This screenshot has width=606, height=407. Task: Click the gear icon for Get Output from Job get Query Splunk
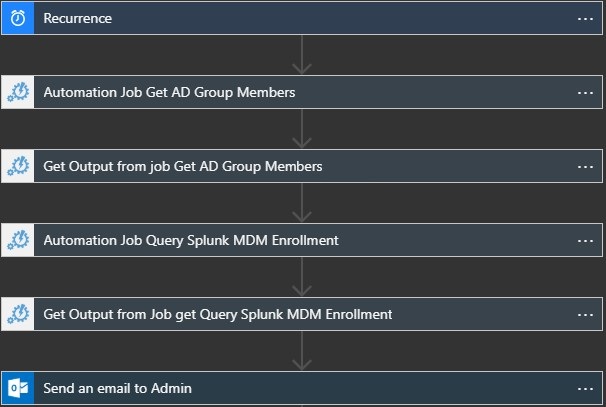point(17,314)
